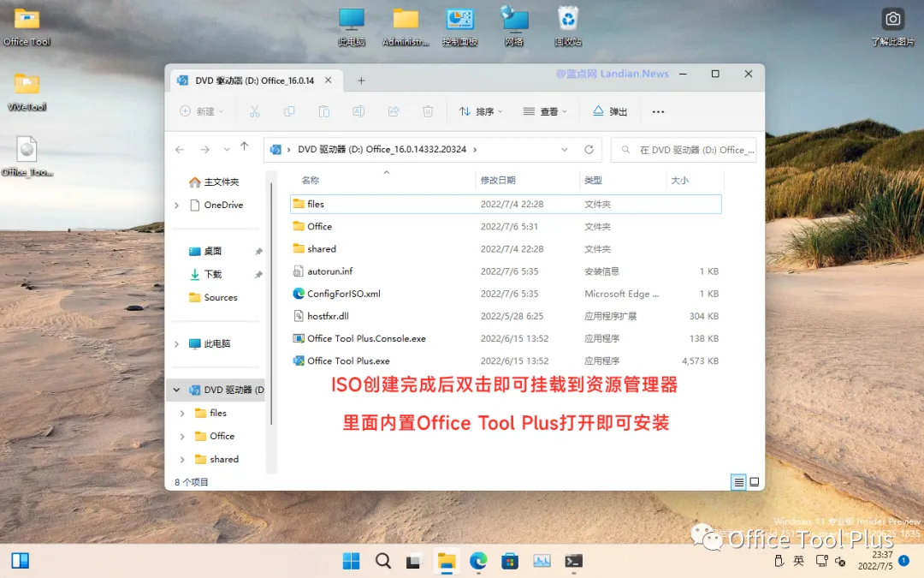Viewport: 924px width, 578px height.
Task: Unpin 桌面 using its pin icon
Action: tap(258, 252)
